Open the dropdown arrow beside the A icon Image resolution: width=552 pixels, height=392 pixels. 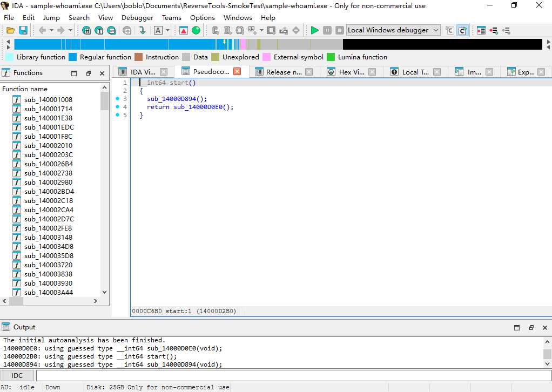tap(167, 30)
